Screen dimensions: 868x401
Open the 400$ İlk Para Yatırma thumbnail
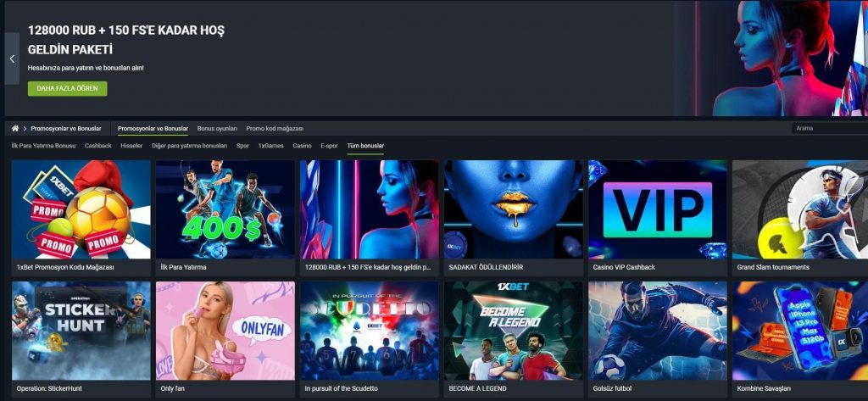coord(225,209)
